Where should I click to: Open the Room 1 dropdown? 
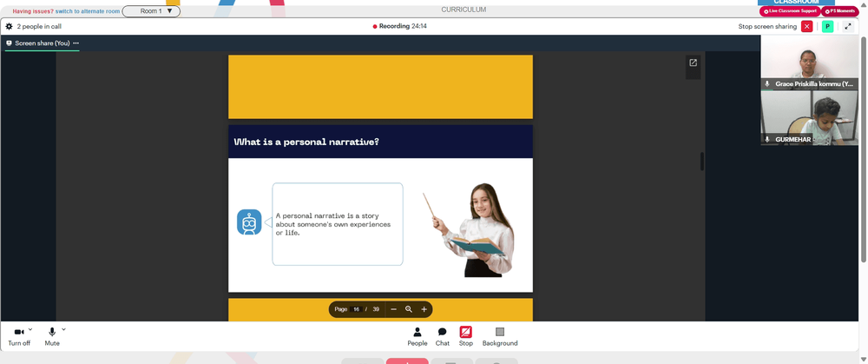[x=151, y=11]
